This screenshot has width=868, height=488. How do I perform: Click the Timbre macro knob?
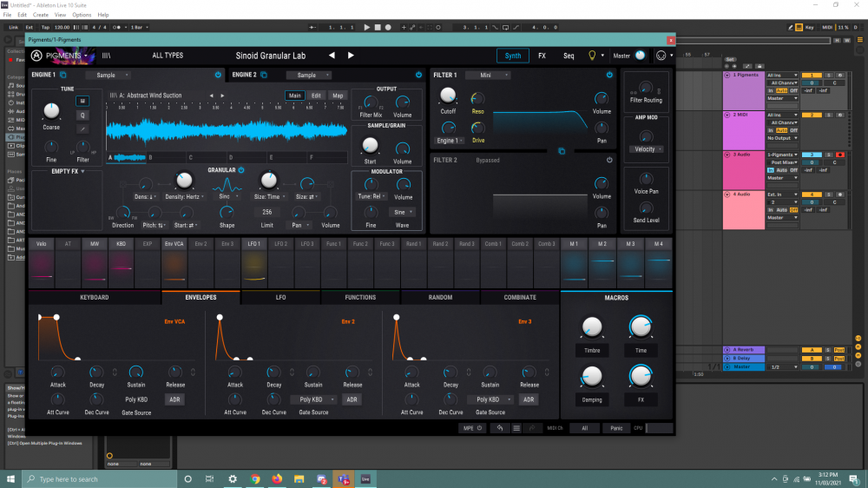(592, 327)
